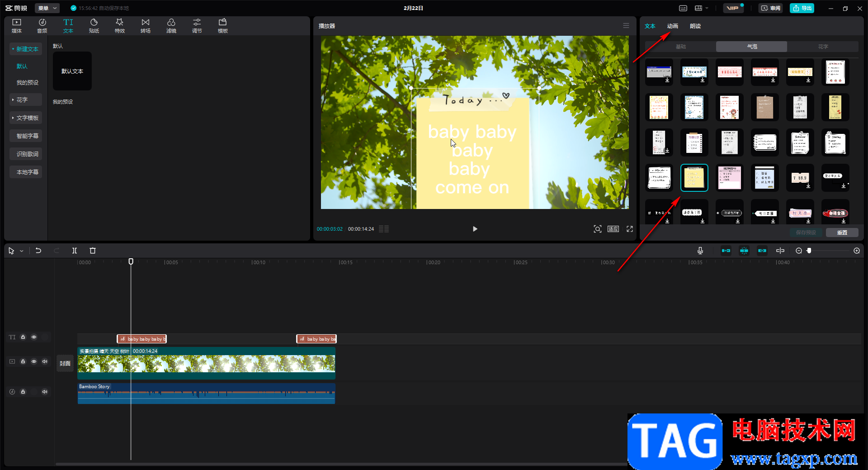
Task: Hide the text track with eye icon
Action: pos(34,337)
